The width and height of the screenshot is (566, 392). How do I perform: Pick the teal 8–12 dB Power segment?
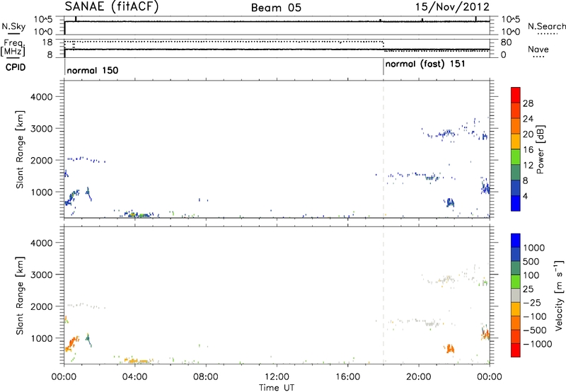[x=516, y=173]
